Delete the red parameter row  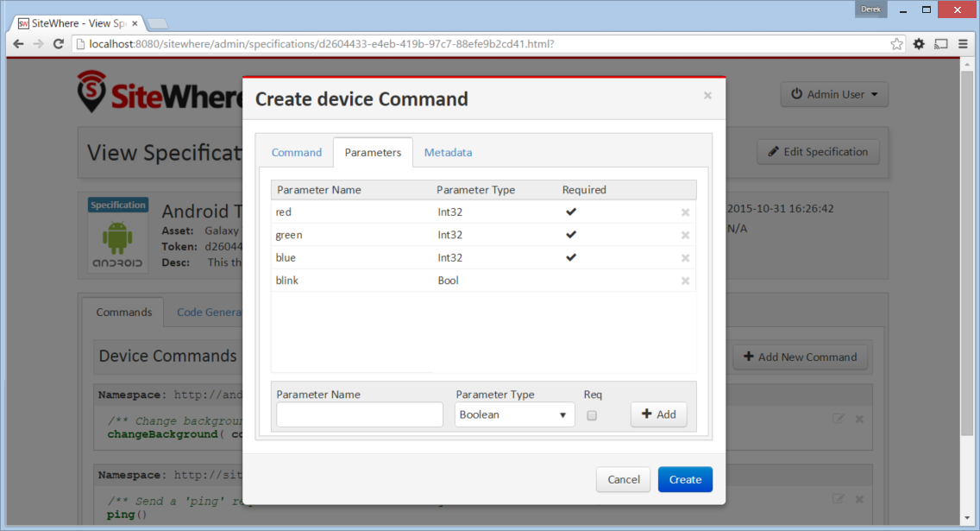tap(685, 212)
